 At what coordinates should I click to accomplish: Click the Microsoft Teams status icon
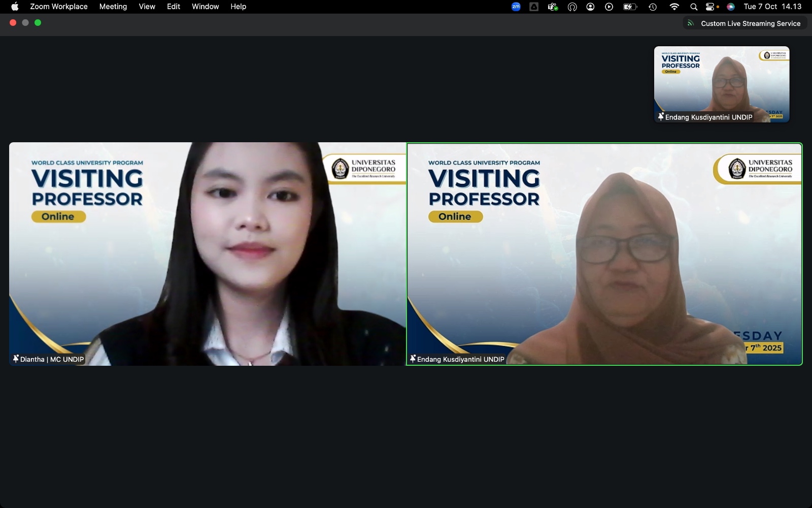click(x=553, y=7)
